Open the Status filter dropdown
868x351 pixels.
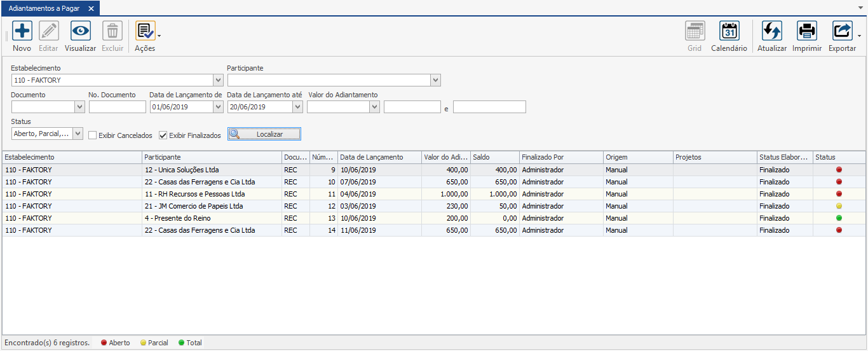click(78, 134)
